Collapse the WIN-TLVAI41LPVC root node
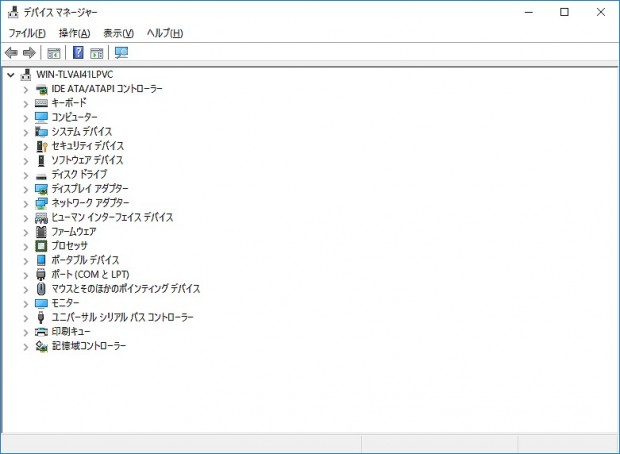 click(11, 74)
